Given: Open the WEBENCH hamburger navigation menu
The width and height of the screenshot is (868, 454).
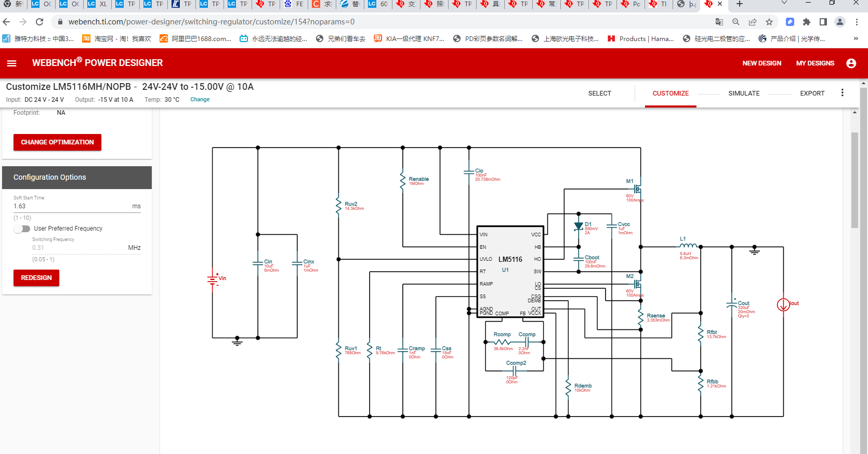Looking at the screenshot, I should coord(11,63).
